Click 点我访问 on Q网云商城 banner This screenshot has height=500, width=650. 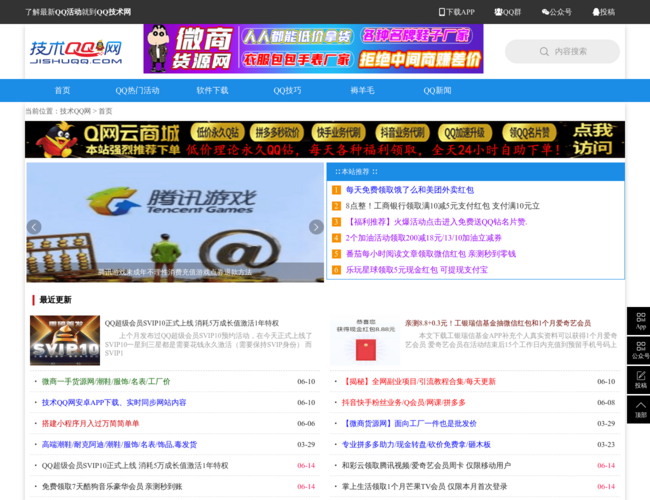593,139
